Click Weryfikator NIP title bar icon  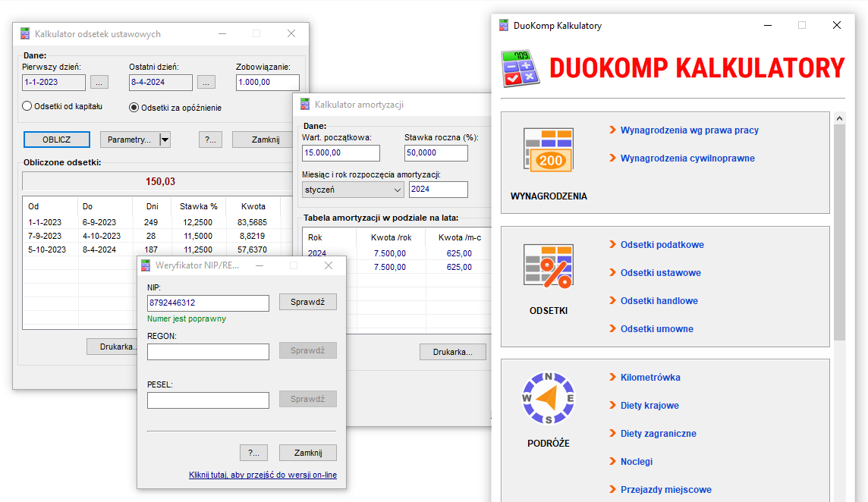(x=146, y=265)
